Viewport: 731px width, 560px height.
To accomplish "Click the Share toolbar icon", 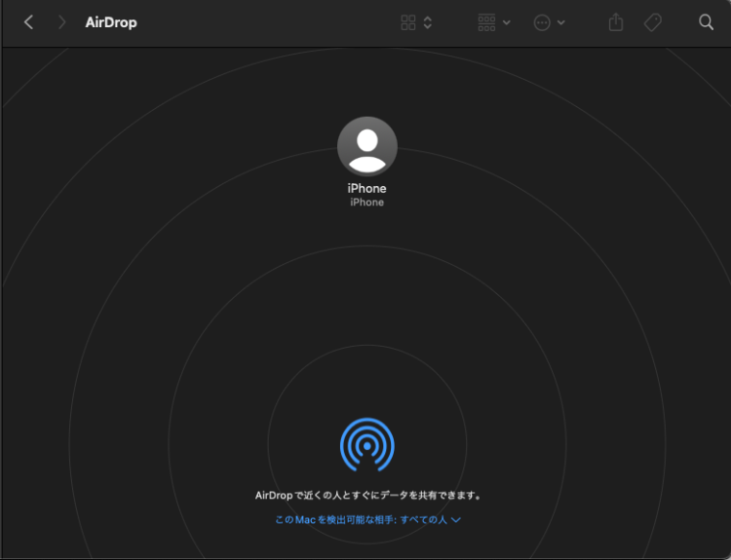I will click(x=616, y=21).
